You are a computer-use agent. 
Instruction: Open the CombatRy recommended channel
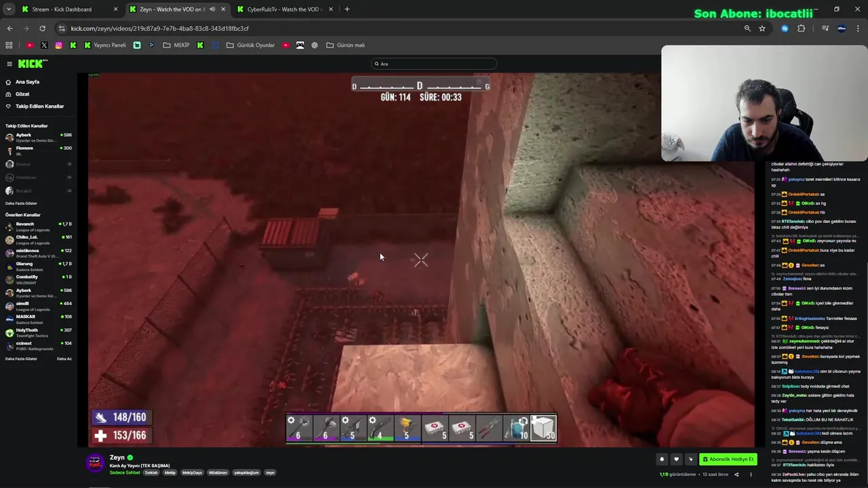pos(38,279)
